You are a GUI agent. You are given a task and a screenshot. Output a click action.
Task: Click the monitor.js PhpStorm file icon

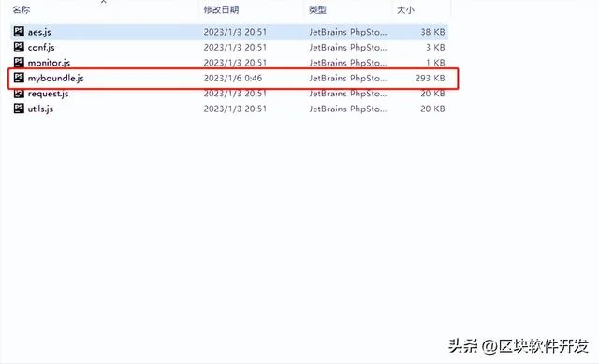[x=19, y=62]
